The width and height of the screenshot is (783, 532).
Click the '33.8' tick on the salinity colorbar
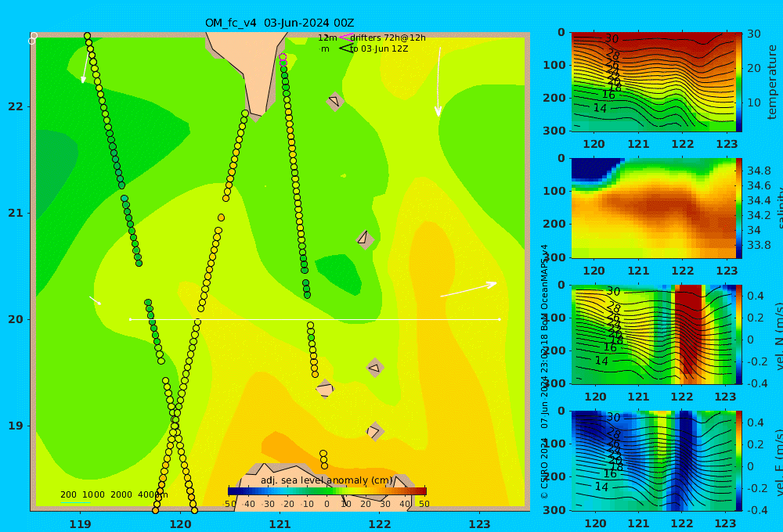[x=759, y=245]
